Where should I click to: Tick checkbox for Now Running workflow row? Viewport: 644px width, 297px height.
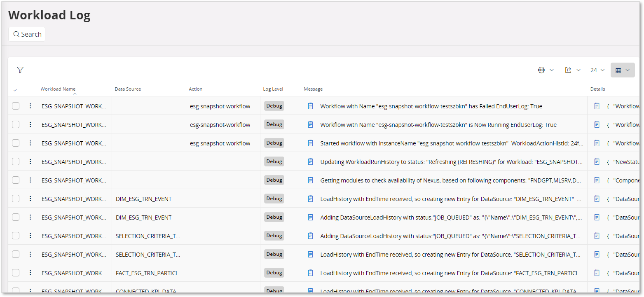point(16,125)
